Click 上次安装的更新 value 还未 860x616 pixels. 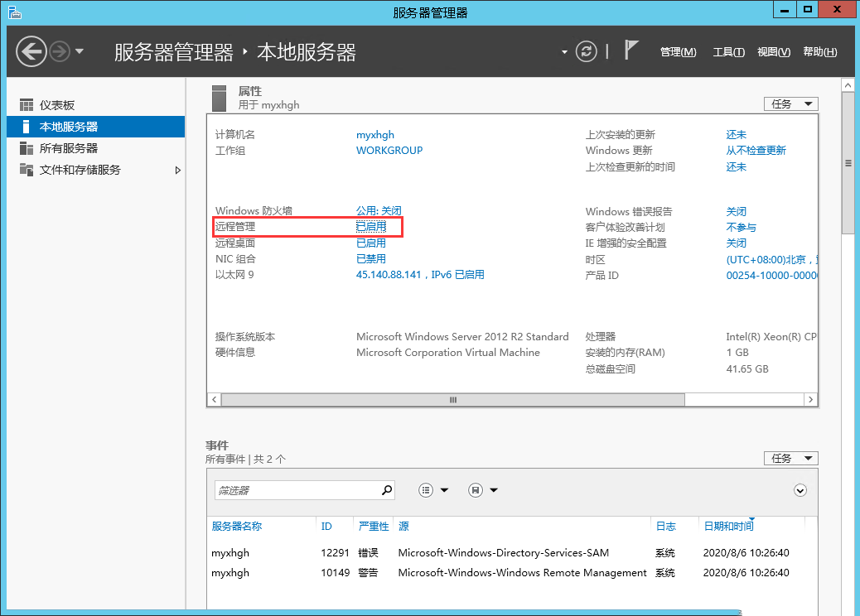[x=736, y=135]
